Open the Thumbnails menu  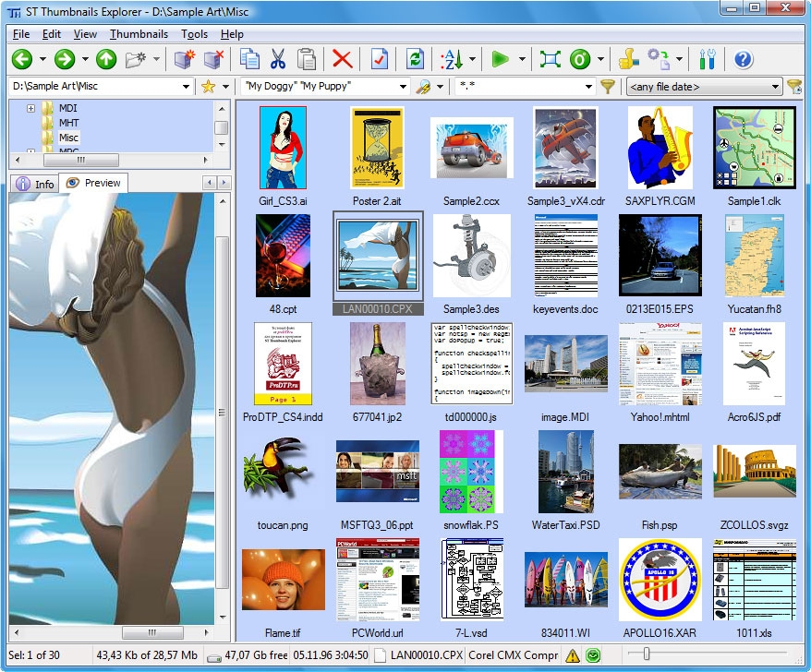(x=139, y=34)
